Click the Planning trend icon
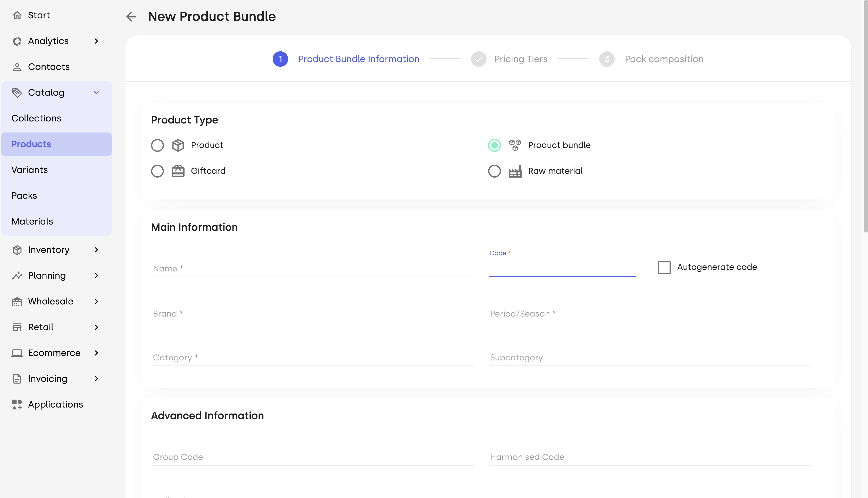 [x=17, y=276]
